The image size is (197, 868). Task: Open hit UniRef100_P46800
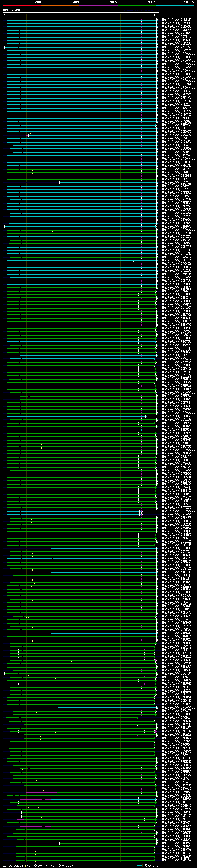[177, 768]
